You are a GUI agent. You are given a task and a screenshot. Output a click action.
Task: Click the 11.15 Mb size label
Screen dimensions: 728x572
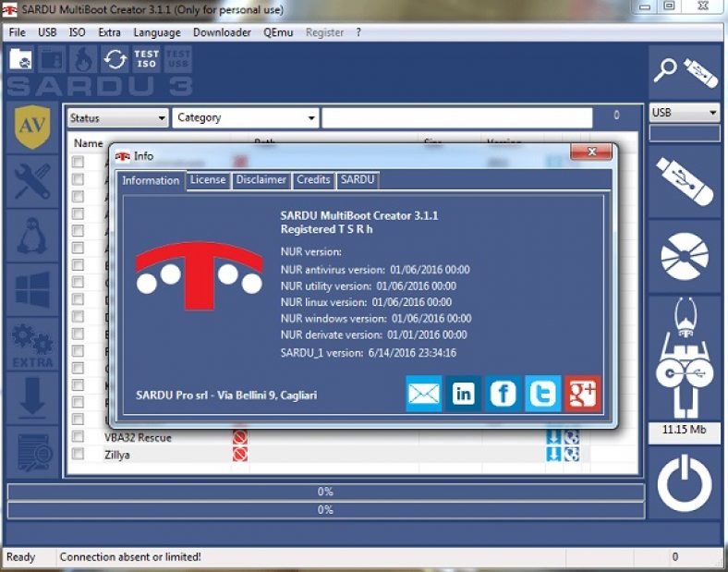(x=685, y=430)
